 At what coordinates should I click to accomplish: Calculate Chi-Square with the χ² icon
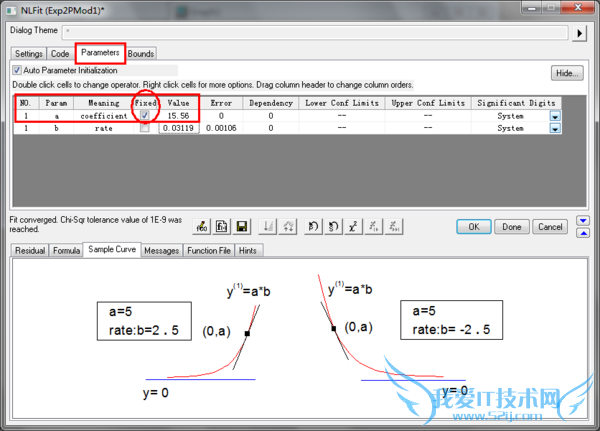tap(353, 227)
